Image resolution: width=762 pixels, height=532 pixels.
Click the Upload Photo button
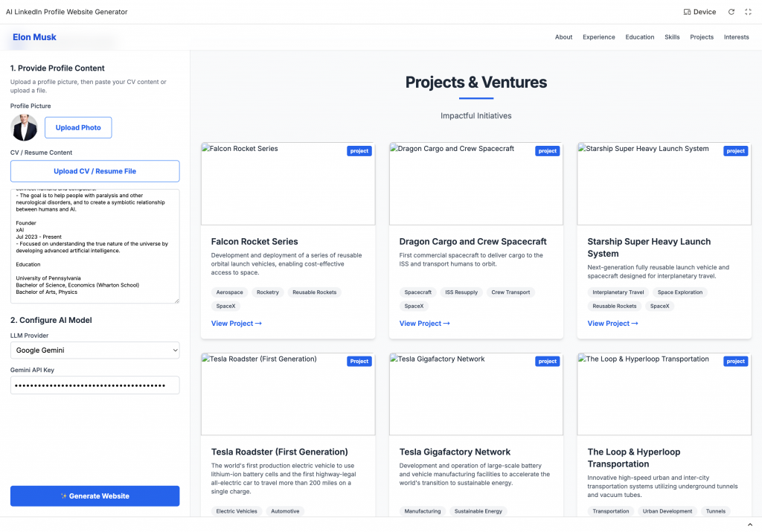78,127
